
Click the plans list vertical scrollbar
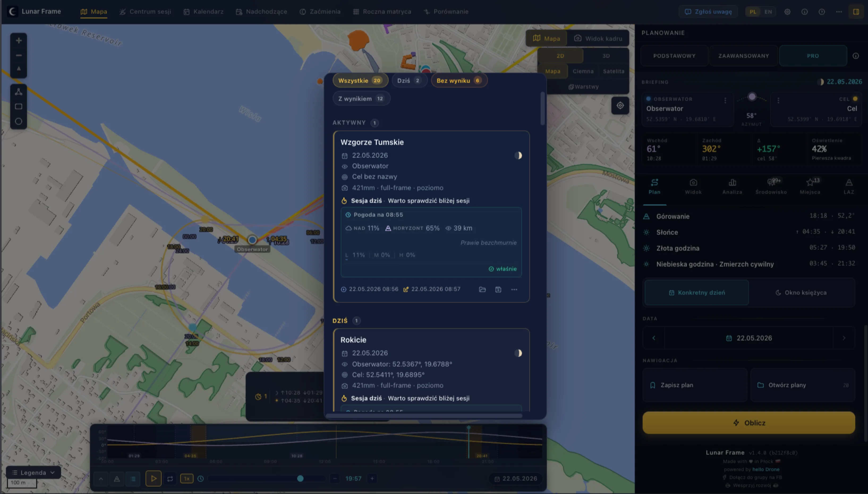(x=542, y=109)
